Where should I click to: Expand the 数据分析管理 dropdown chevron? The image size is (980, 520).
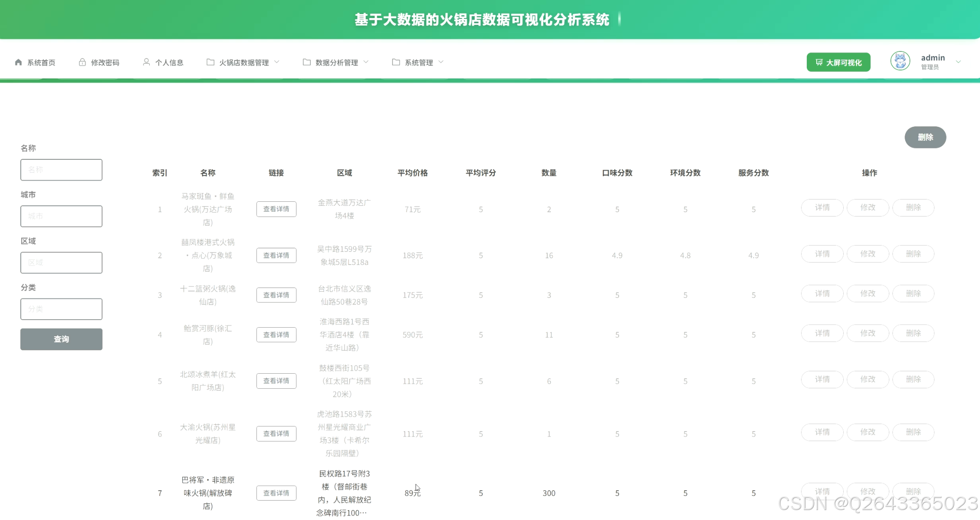point(366,62)
